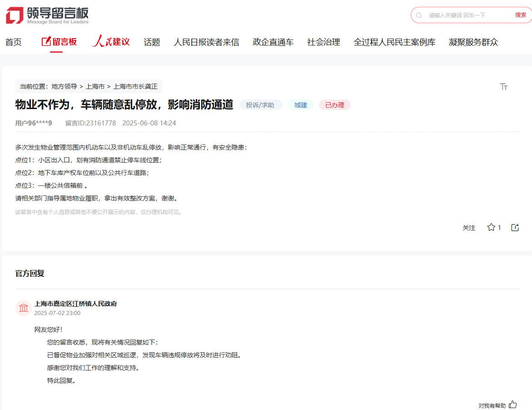This screenshot has width=532, height=410.
Task: Click the government building avatar icon
Action: [x=24, y=308]
